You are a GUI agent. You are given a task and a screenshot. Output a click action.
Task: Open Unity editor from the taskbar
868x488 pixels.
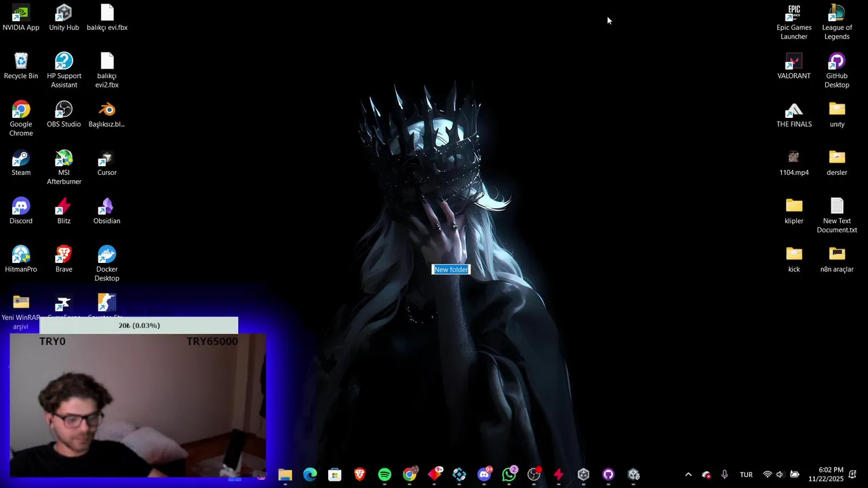tap(633, 474)
